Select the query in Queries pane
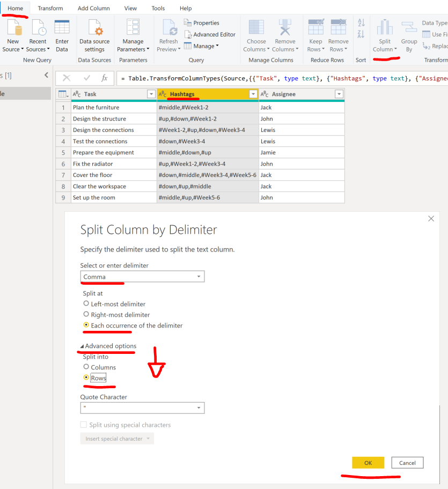448x489 pixels. 25,93
